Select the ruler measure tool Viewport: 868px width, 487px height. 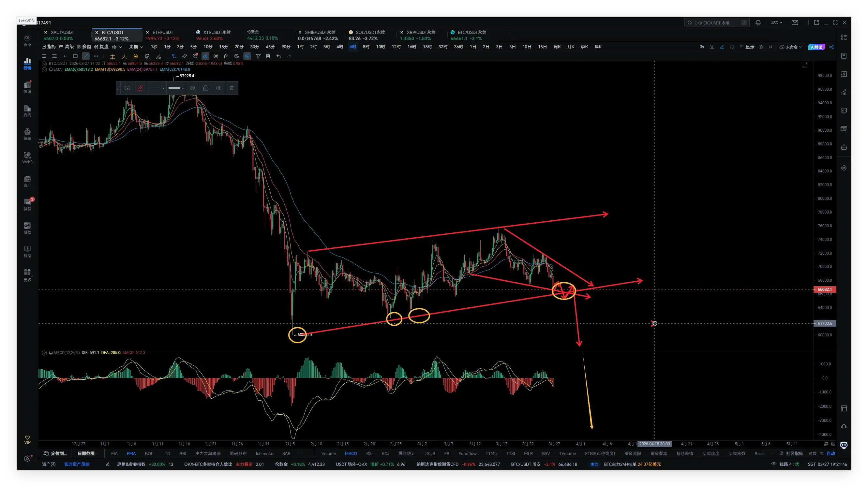pos(184,56)
